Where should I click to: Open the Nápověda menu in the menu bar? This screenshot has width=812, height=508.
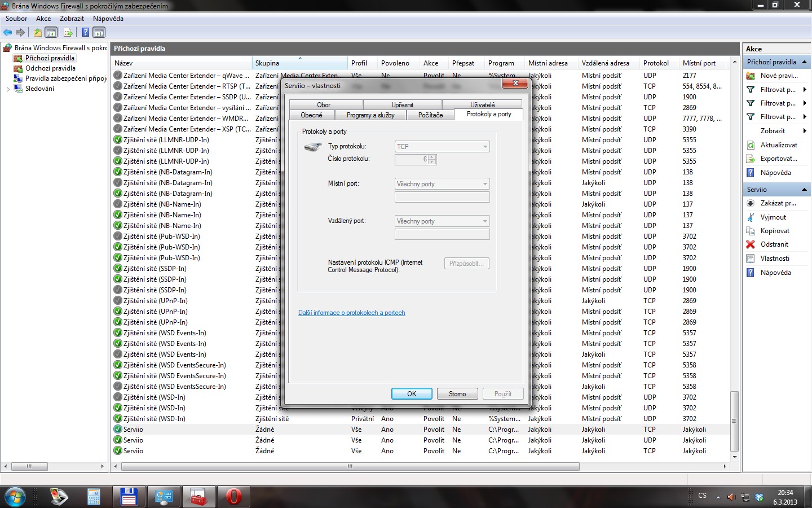point(108,19)
